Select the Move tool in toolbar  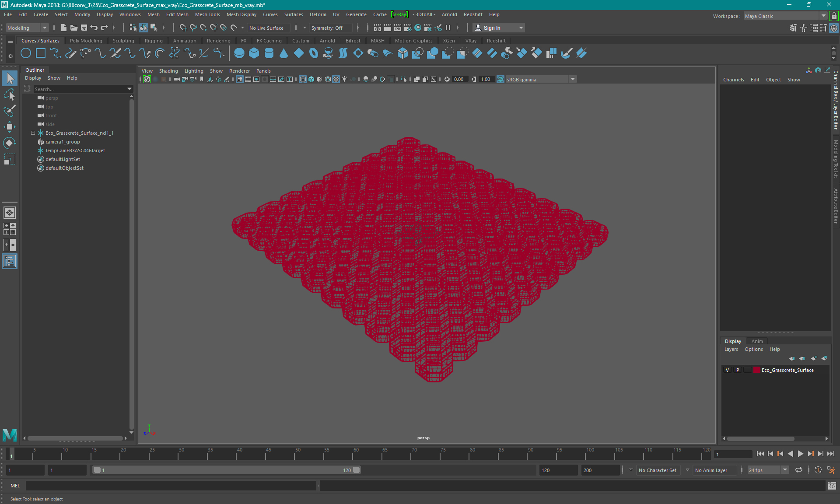(10, 127)
